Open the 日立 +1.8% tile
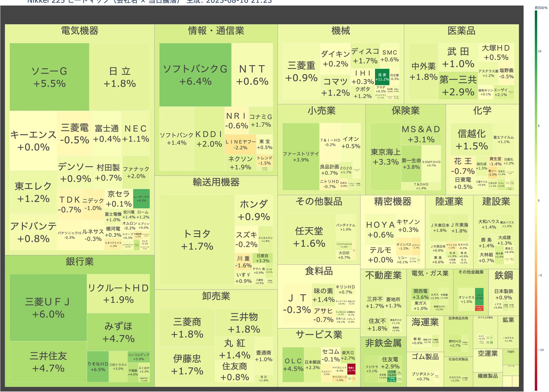 (119, 77)
